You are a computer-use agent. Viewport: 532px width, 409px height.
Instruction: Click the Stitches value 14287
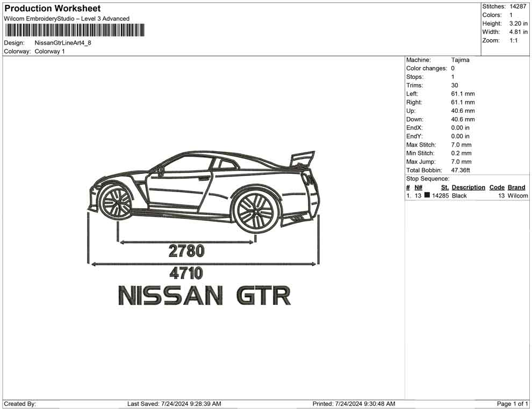click(x=517, y=6)
